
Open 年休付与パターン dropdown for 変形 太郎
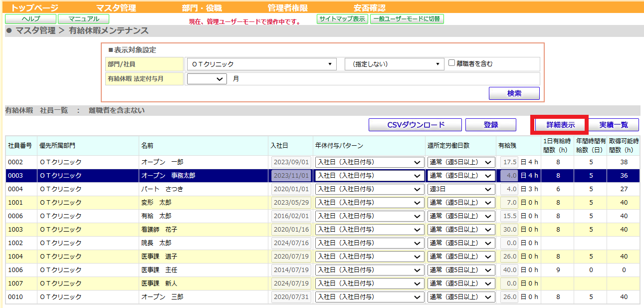tap(369, 203)
